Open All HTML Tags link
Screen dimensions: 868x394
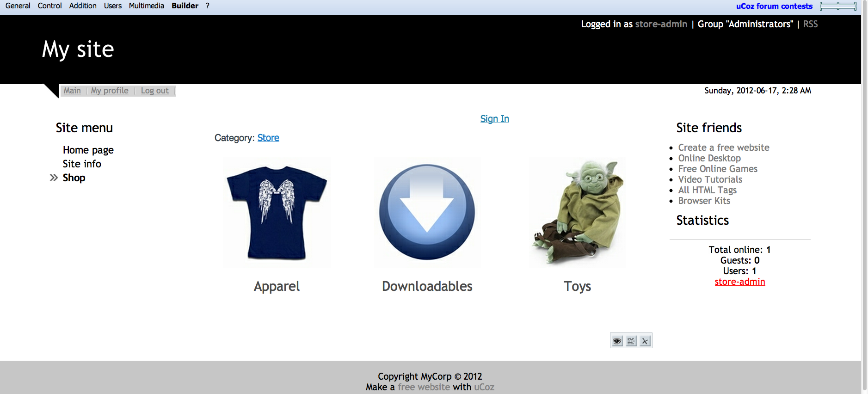[x=707, y=190]
